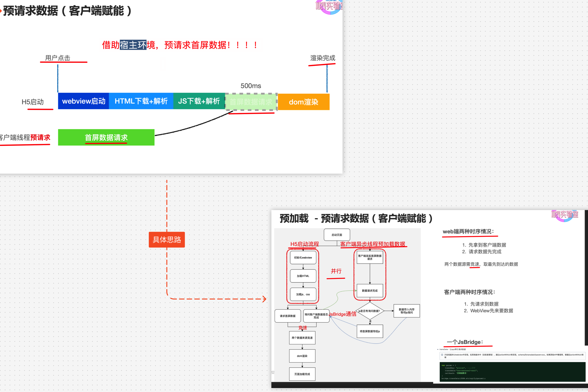Image resolution: width=588 pixels, height=392 pixels.
Task: Select the '加载HTML' flowchart box
Action: tap(303, 276)
